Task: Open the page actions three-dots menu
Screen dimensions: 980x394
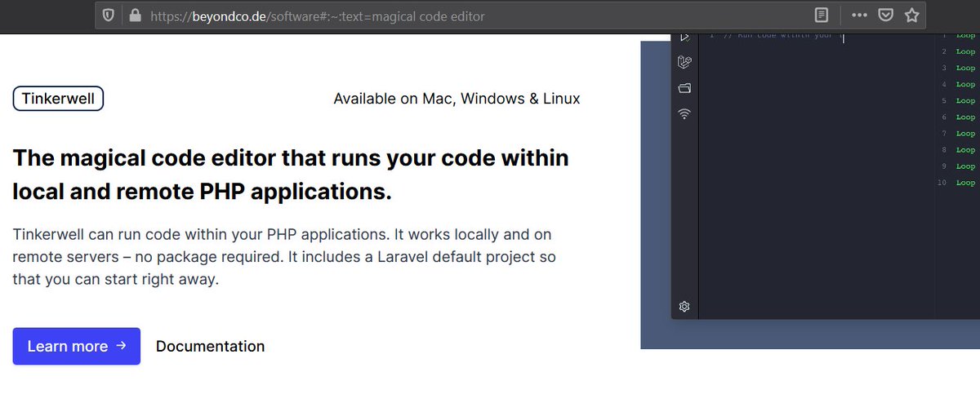Action: click(x=859, y=15)
